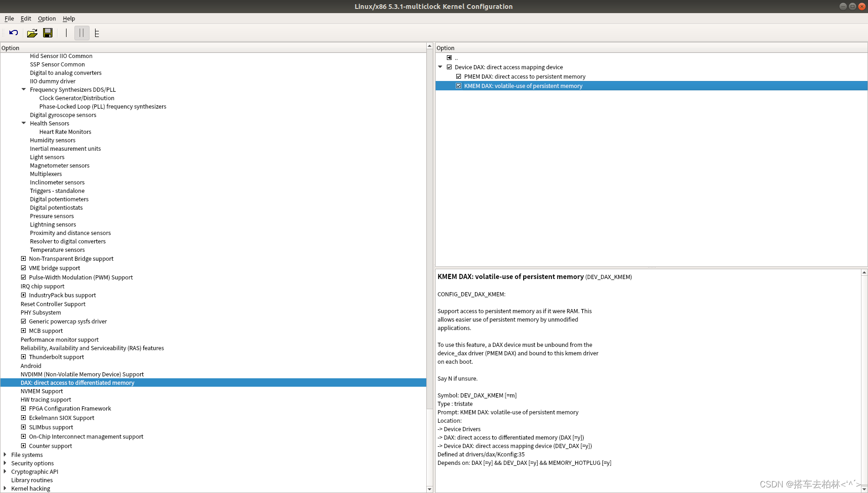Open the Edit menu
Screen dimensions: 868x493
26,18
